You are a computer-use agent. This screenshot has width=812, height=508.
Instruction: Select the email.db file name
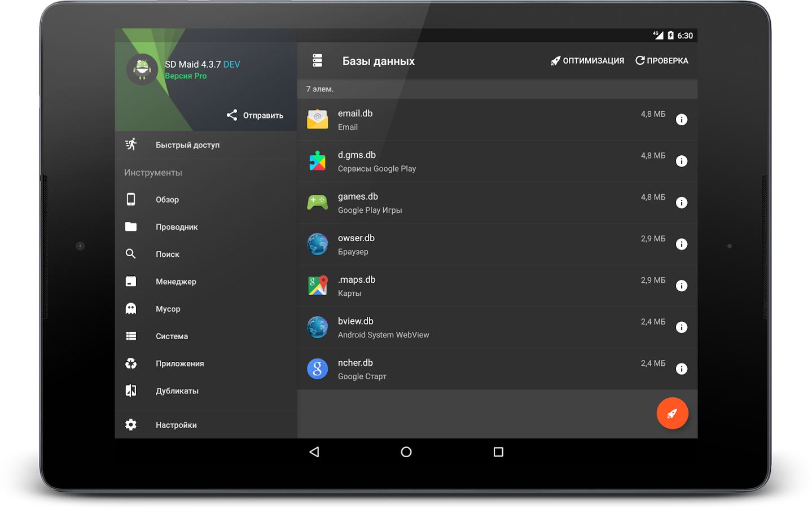(x=355, y=113)
